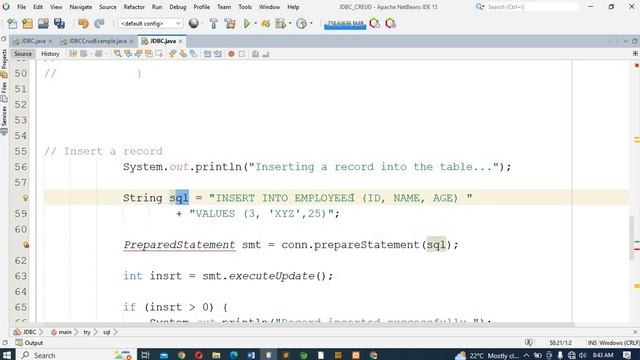Click the vertical editor scrollbar thumb

coord(632,238)
